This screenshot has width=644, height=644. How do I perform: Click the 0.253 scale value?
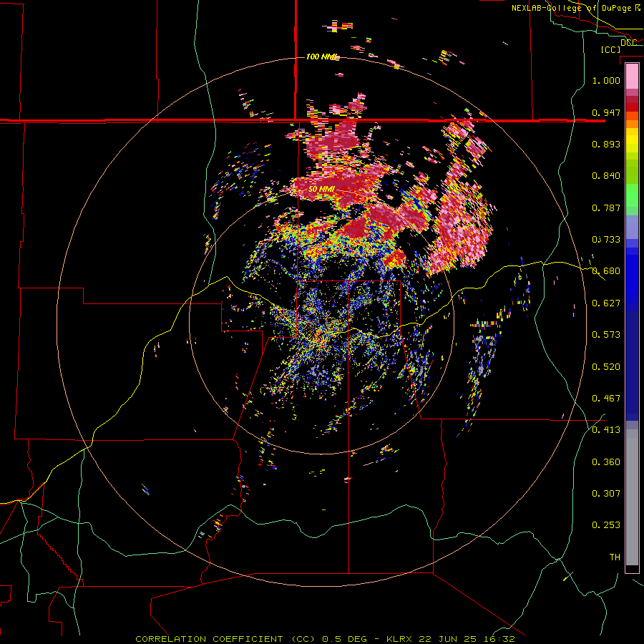[606, 525]
